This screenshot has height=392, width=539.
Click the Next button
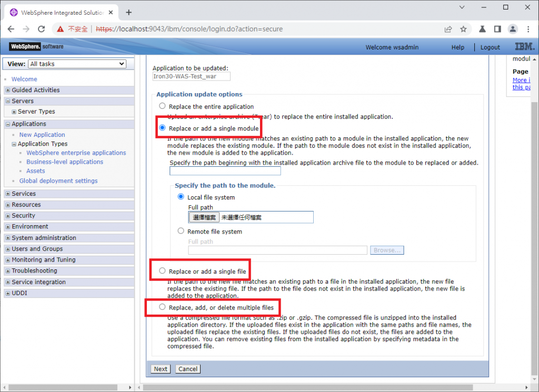[161, 369]
